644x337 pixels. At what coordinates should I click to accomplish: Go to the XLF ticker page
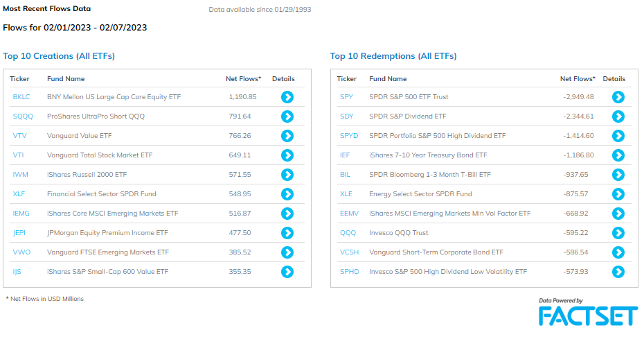[x=19, y=193]
